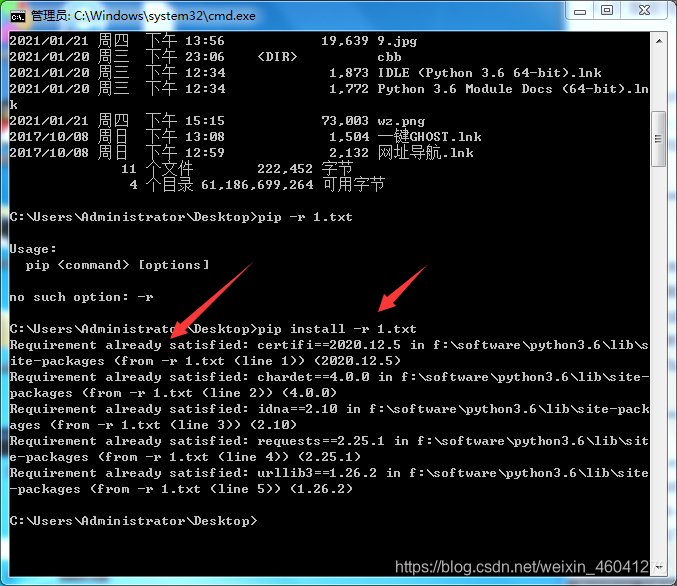677x586 pixels.
Task: Click the Usage: line
Action: 33,249
